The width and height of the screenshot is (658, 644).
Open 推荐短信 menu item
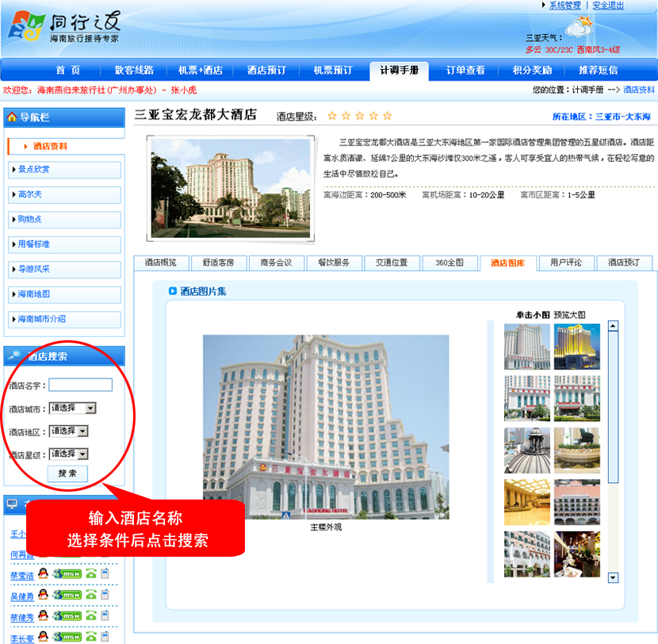pos(598,70)
